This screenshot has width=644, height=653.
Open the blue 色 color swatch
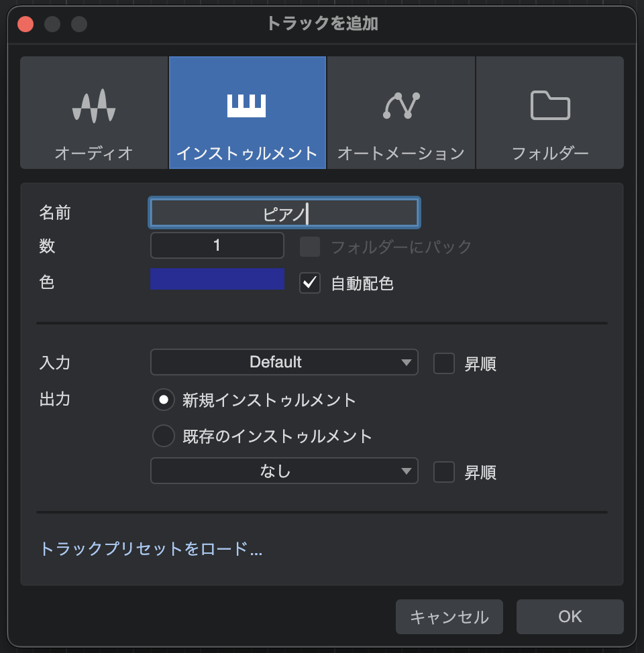click(217, 280)
